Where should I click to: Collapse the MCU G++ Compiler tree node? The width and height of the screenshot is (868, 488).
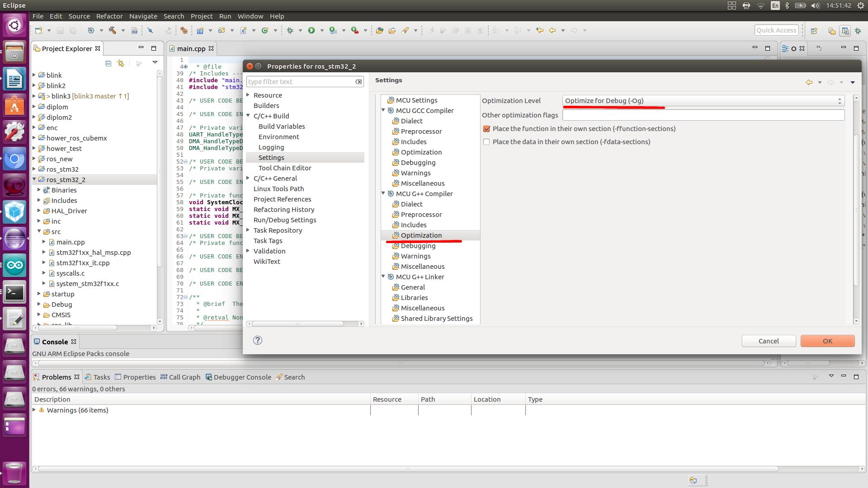[383, 193]
